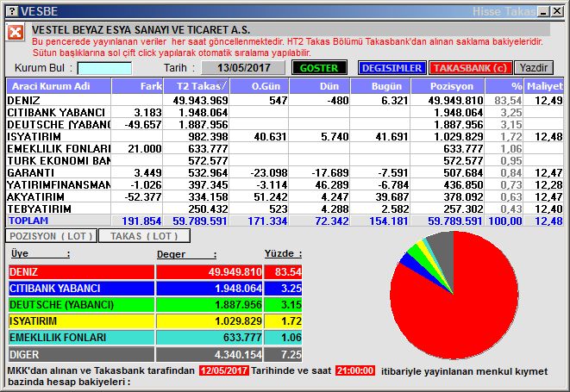Select the GARANTI table row

tap(285, 172)
